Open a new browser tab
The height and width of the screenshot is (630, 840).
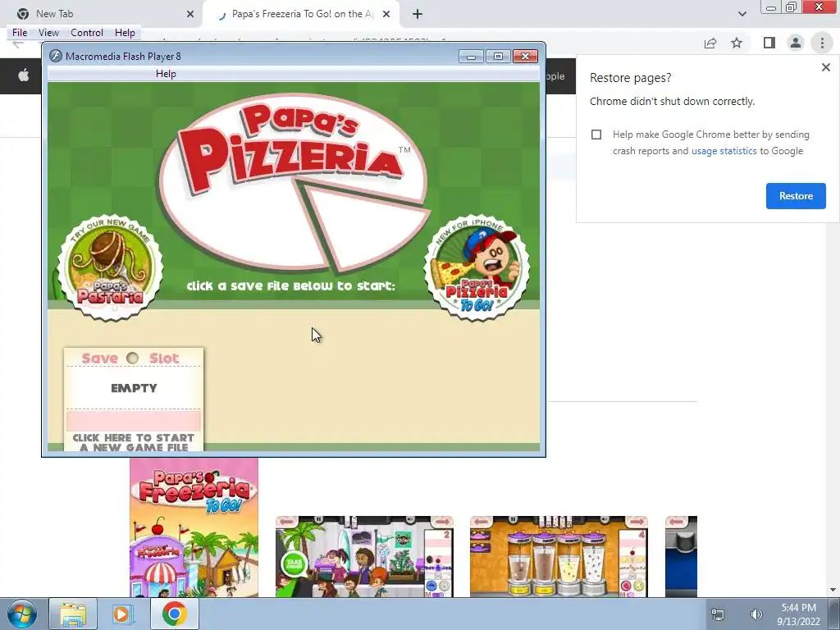coord(418,14)
